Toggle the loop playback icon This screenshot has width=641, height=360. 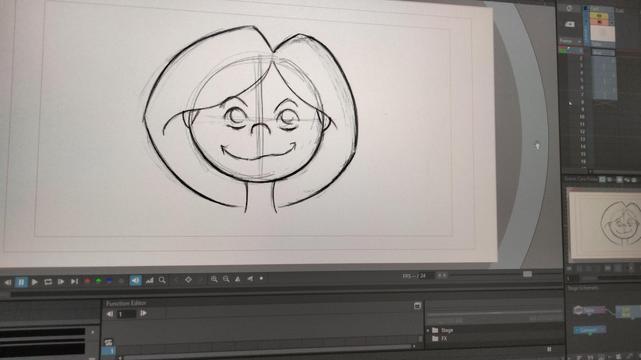pyautogui.click(x=48, y=282)
